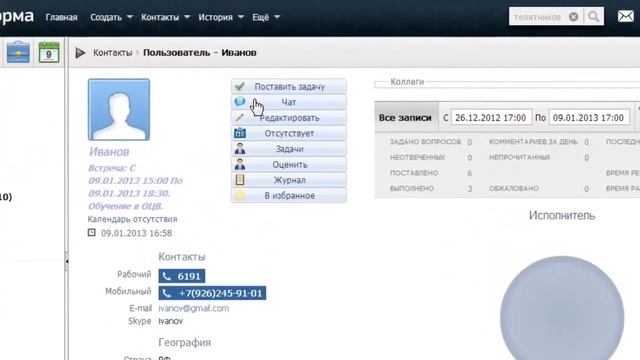Open the Ещё dropdown menu
Image resolution: width=640 pixels, height=360 pixels.
pos(266,17)
